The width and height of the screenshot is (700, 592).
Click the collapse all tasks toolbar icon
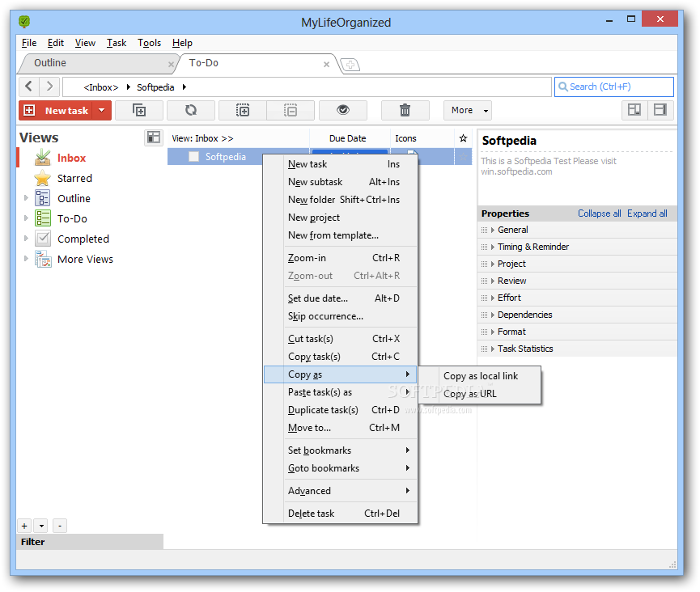[x=291, y=110]
